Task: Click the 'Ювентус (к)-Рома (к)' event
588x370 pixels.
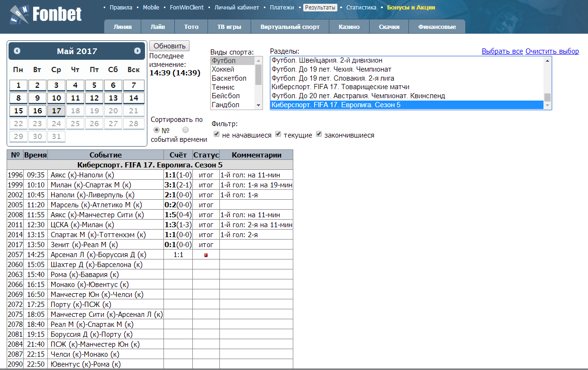Action: (86, 364)
